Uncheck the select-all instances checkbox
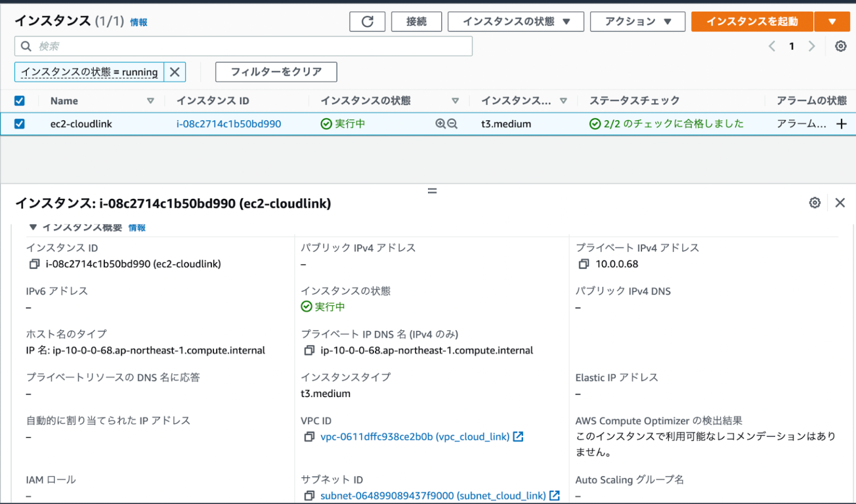 (x=20, y=100)
